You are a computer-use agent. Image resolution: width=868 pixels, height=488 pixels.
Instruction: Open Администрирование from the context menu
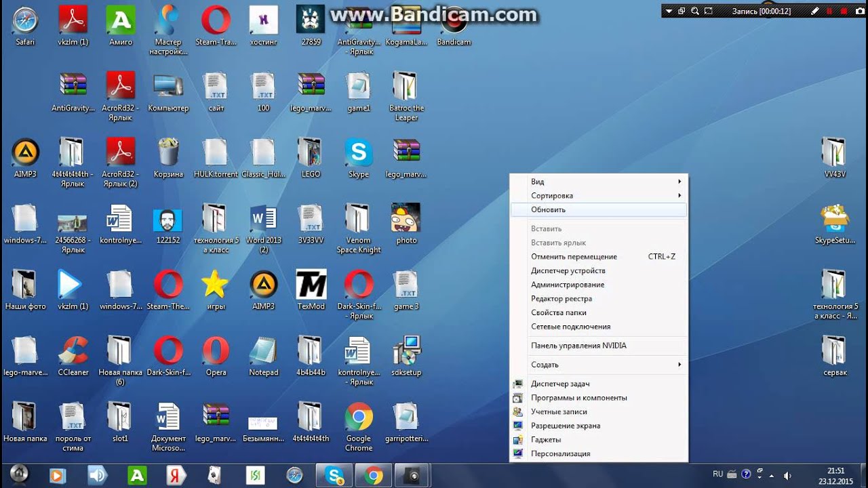pyautogui.click(x=599, y=285)
